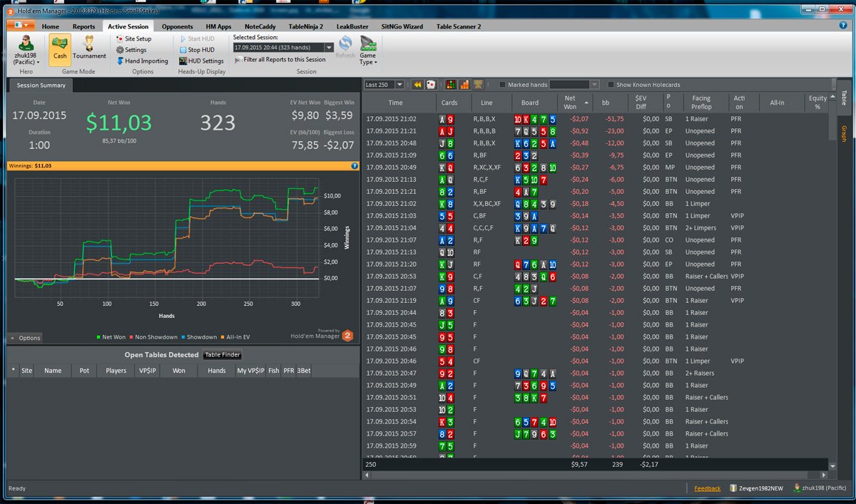Screen dimensions: 856x504
Task: Switch game mode to Tournament
Action: 89,49
